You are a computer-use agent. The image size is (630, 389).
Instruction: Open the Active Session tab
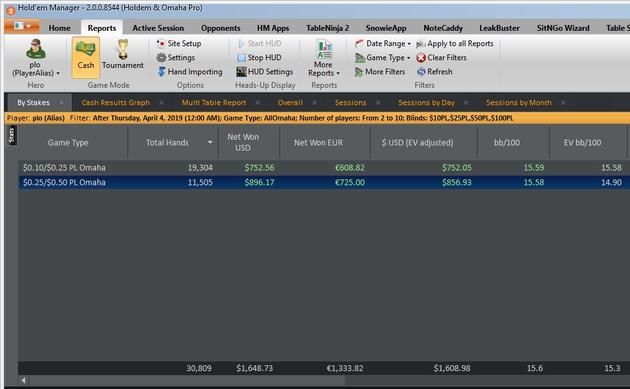coord(158,28)
